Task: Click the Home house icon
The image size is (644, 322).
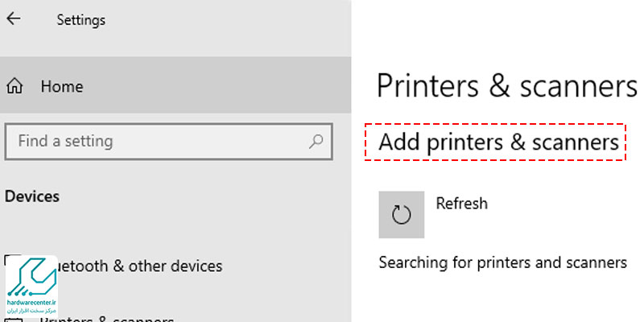Action: [14, 86]
